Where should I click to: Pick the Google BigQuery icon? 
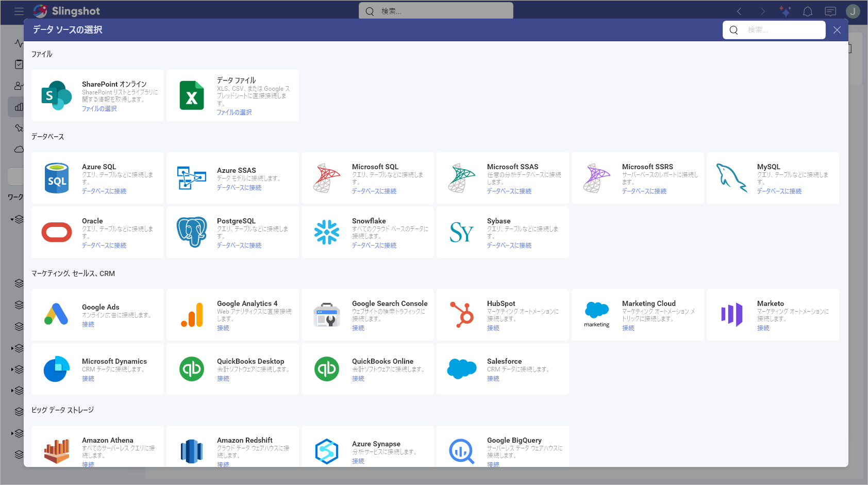pyautogui.click(x=461, y=451)
